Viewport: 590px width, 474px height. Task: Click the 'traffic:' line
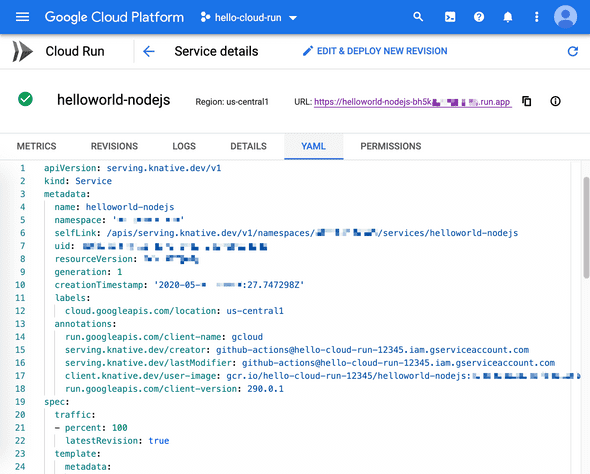click(75, 415)
